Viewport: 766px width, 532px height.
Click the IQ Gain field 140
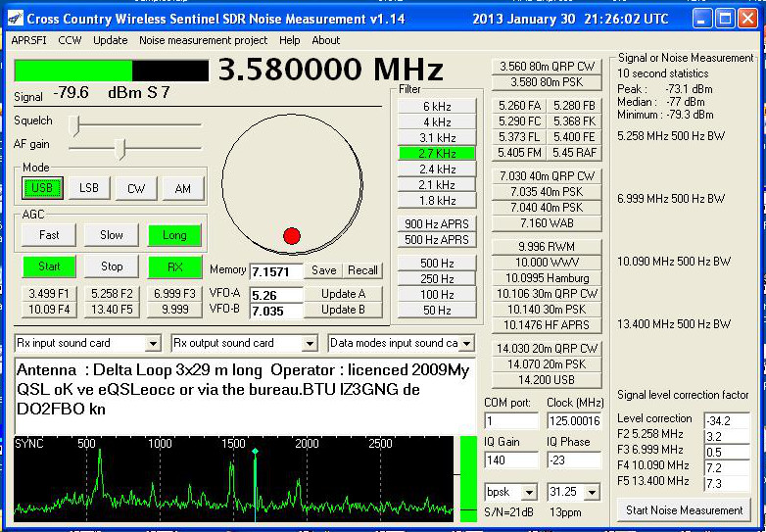[511, 460]
